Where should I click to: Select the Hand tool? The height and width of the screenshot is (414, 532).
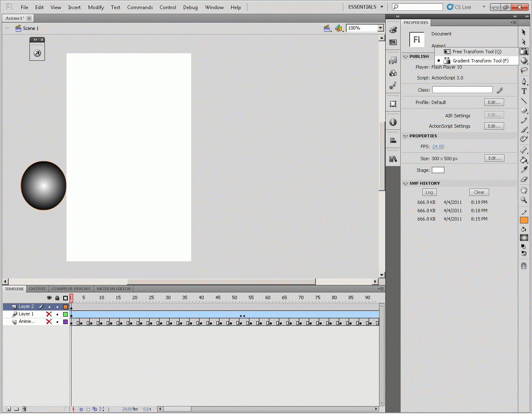tap(524, 190)
